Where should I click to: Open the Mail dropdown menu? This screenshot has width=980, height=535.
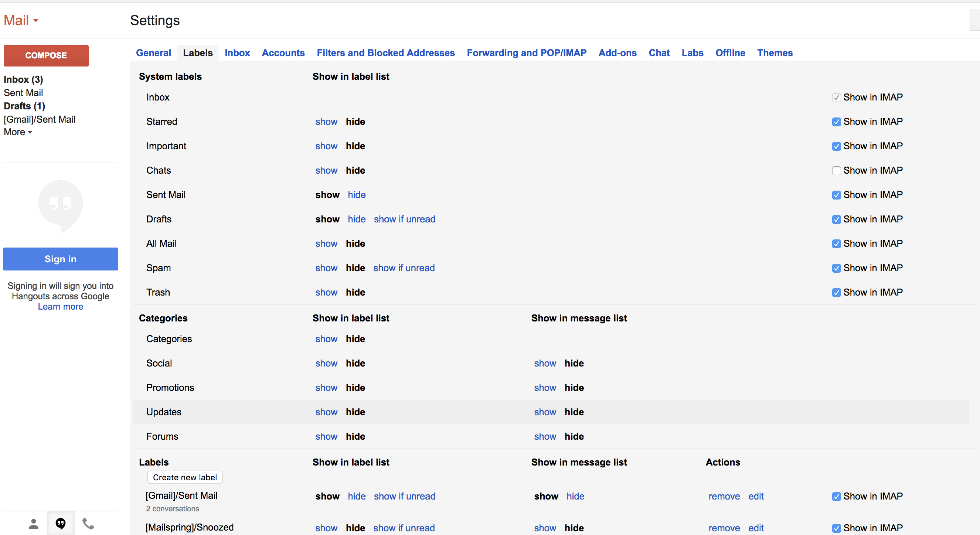click(x=21, y=20)
